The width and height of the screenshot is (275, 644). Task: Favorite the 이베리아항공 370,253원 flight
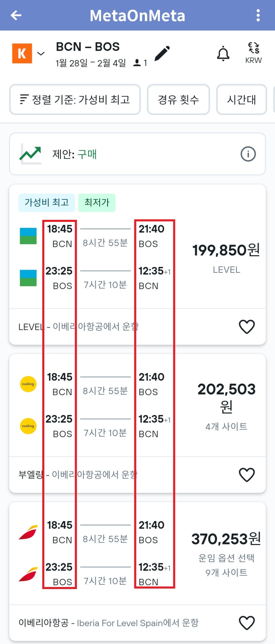point(247,623)
